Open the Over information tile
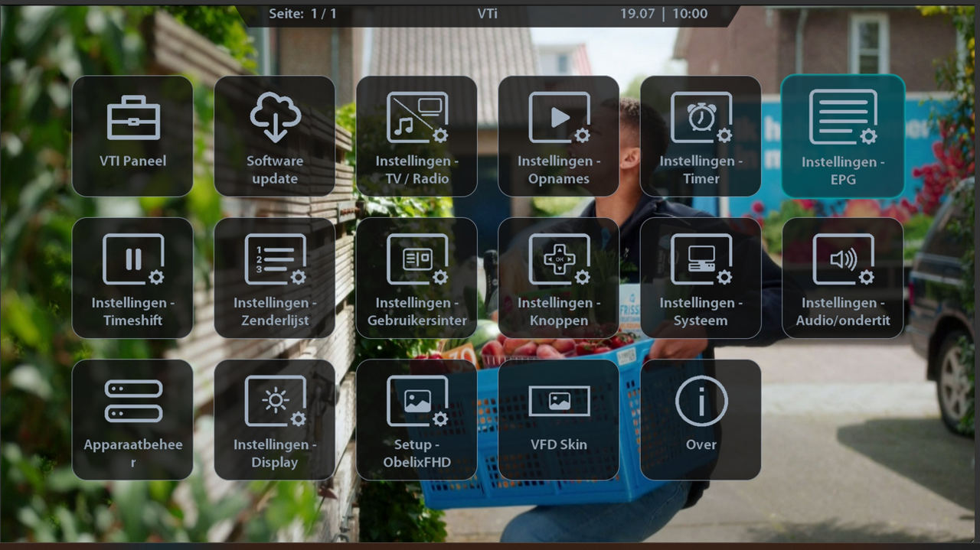980x550 pixels. coord(701,418)
